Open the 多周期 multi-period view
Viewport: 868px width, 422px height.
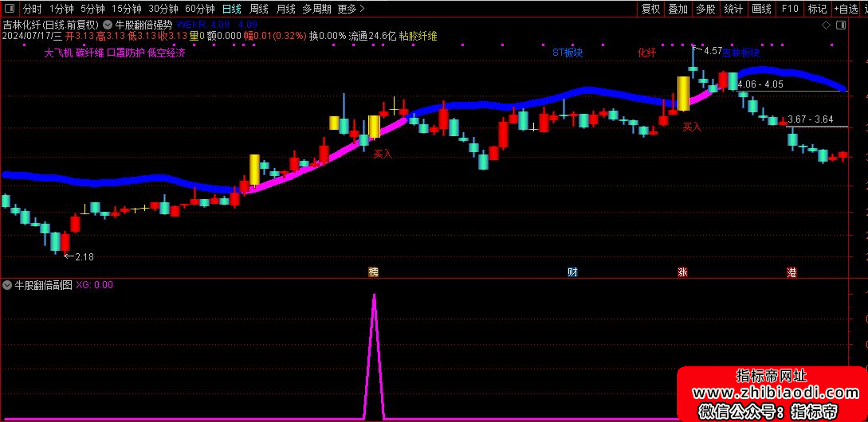pyautogui.click(x=316, y=9)
